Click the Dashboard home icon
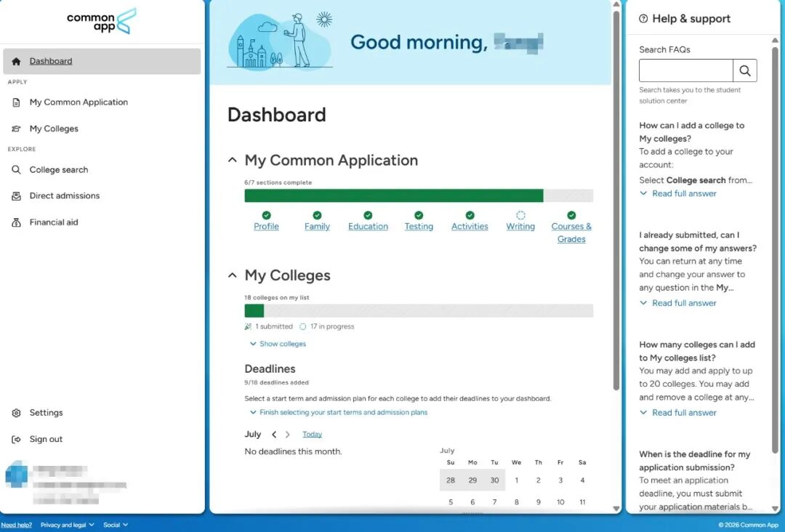This screenshot has width=785, height=532. click(16, 61)
